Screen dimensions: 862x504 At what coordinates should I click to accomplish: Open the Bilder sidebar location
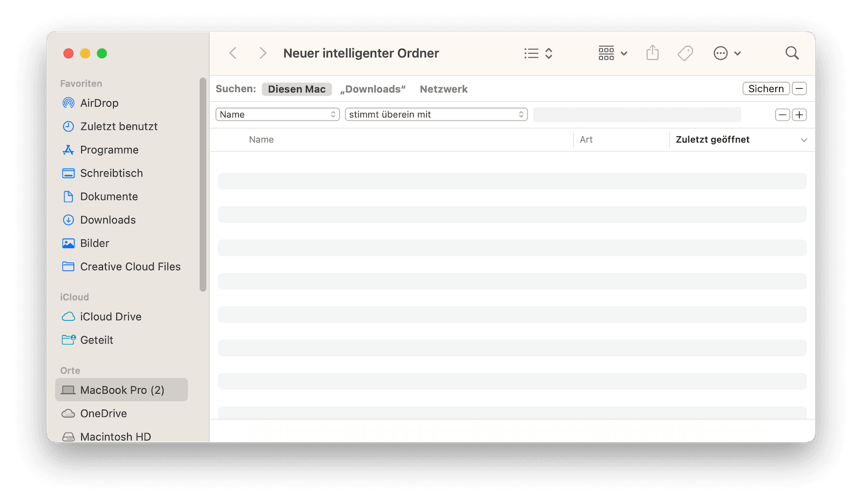point(94,243)
